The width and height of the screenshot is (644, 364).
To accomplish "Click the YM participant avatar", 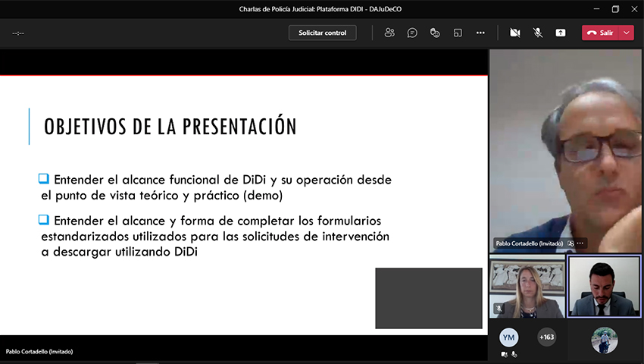I will pyautogui.click(x=508, y=337).
